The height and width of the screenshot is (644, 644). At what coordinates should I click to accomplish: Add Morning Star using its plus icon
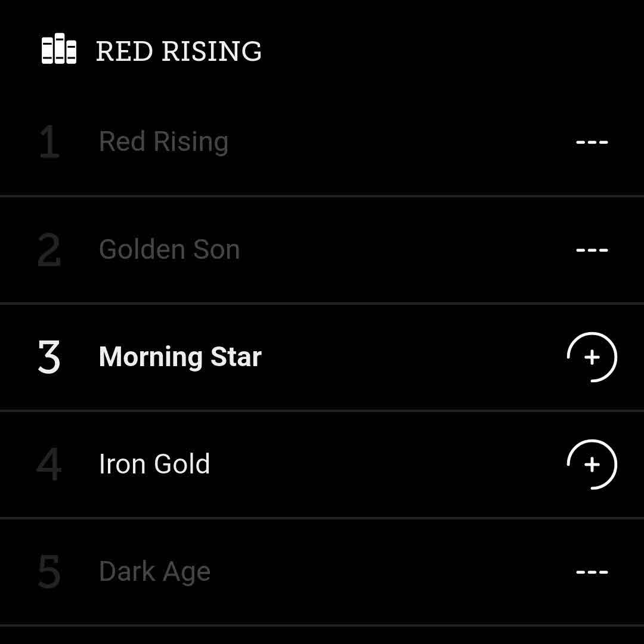click(592, 357)
